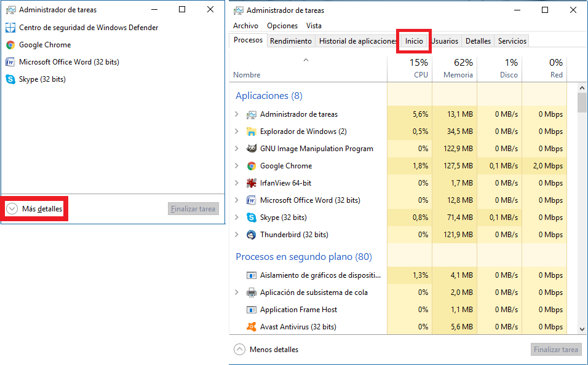This screenshot has height=365, width=588.
Task: Click the Skype icon in the detailed process list
Action: [251, 218]
